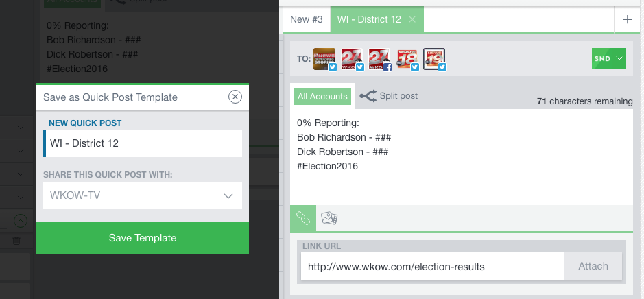Select the All Accounts tab in composer

coord(322,97)
